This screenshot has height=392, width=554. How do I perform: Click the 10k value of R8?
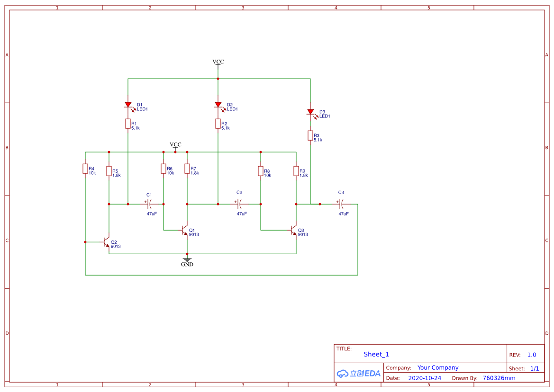pos(267,175)
